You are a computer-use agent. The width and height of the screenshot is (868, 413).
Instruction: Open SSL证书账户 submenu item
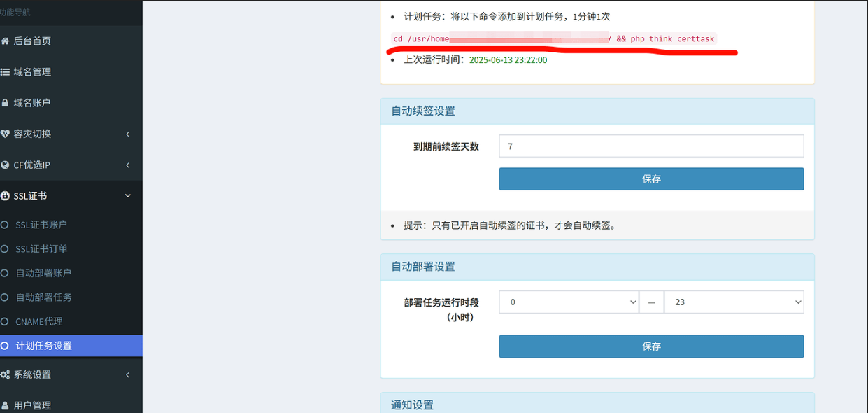coord(41,225)
